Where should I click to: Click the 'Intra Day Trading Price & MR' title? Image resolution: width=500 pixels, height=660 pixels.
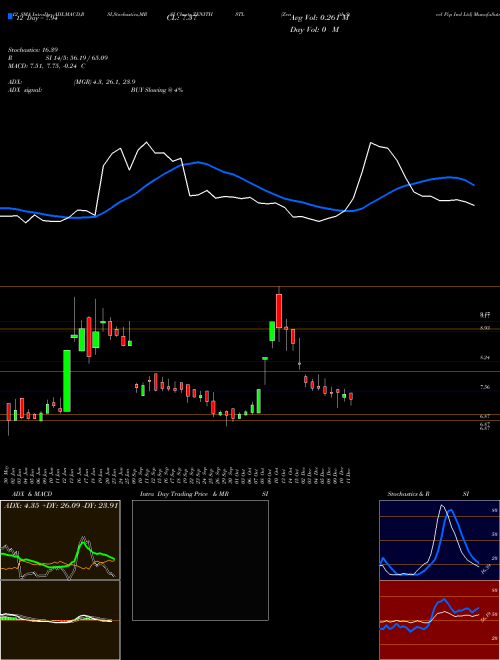pos(185,494)
